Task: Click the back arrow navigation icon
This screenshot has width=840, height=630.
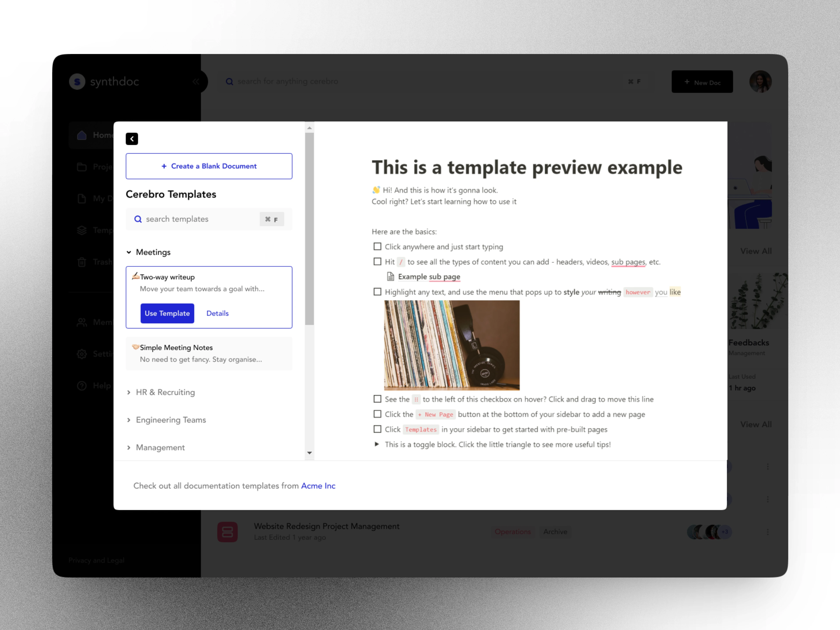Action: (x=132, y=138)
